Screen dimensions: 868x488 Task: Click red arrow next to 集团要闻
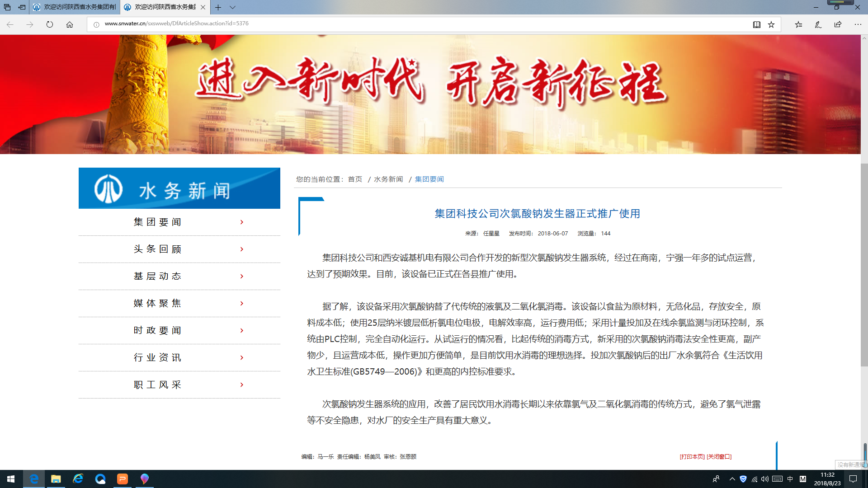(x=242, y=222)
